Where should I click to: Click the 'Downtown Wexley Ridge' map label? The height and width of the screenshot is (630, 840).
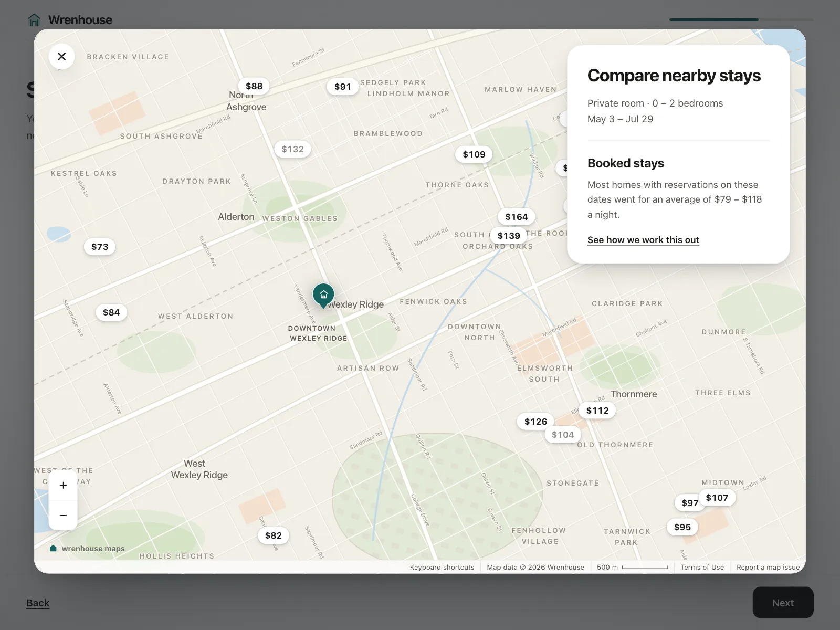[318, 333]
